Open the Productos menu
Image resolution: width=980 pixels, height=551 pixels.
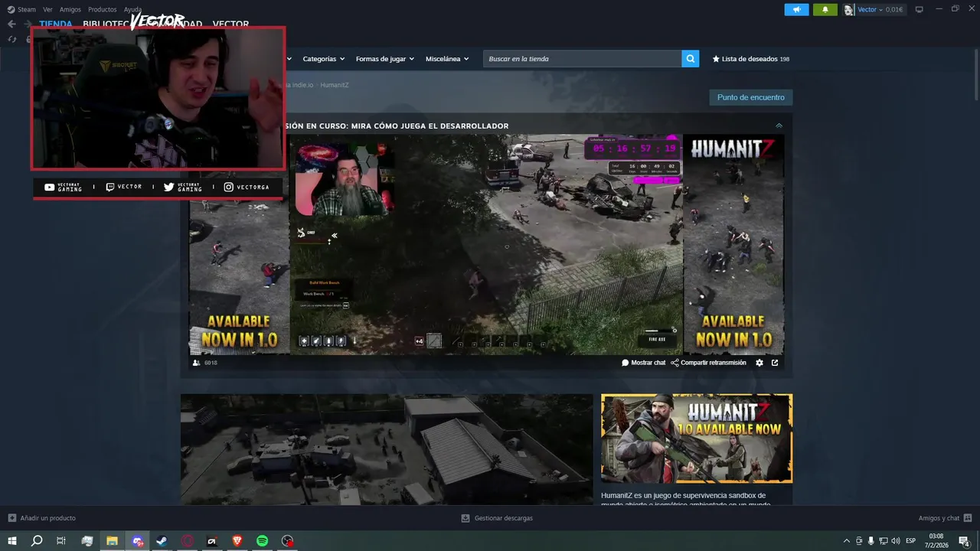click(x=103, y=10)
